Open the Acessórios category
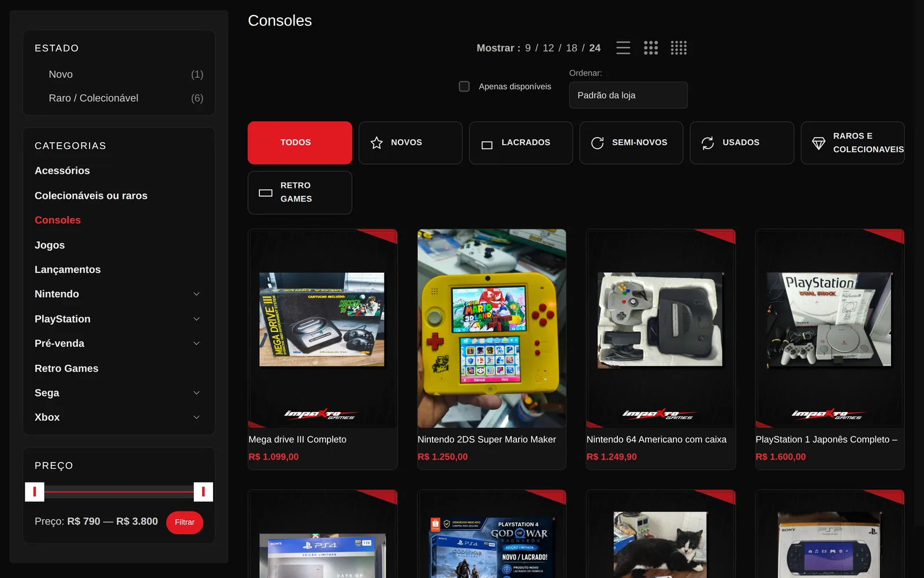The image size is (924, 578). pos(62,171)
